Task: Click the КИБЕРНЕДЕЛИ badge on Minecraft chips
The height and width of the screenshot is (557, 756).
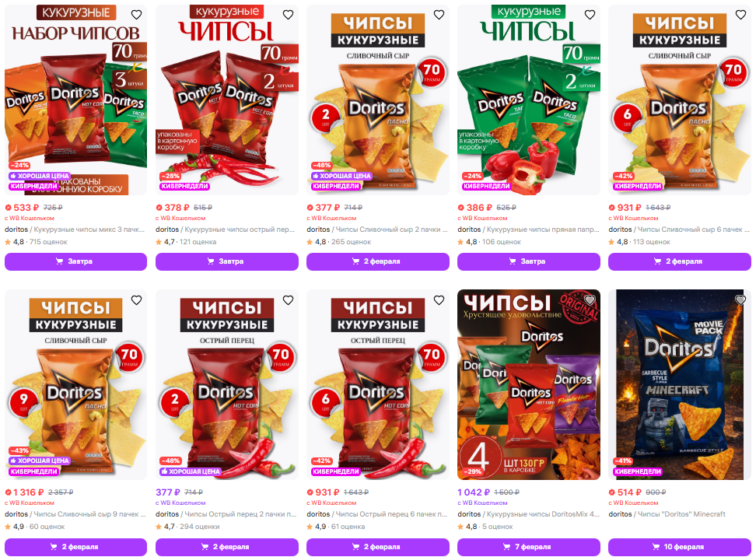Action: tap(638, 471)
